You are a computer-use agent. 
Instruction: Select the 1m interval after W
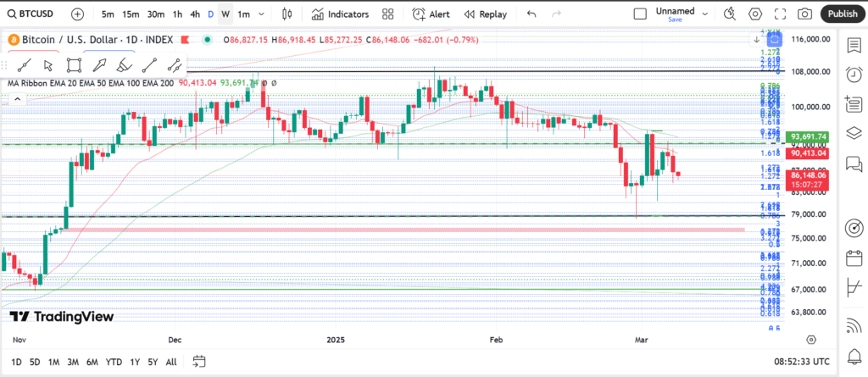point(243,14)
